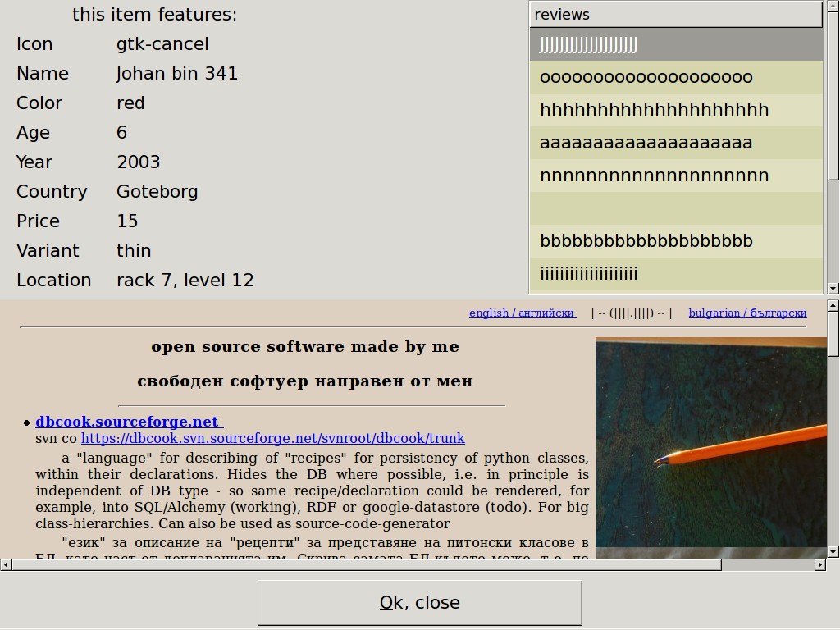Switch to the english / английски language link

[523, 313]
